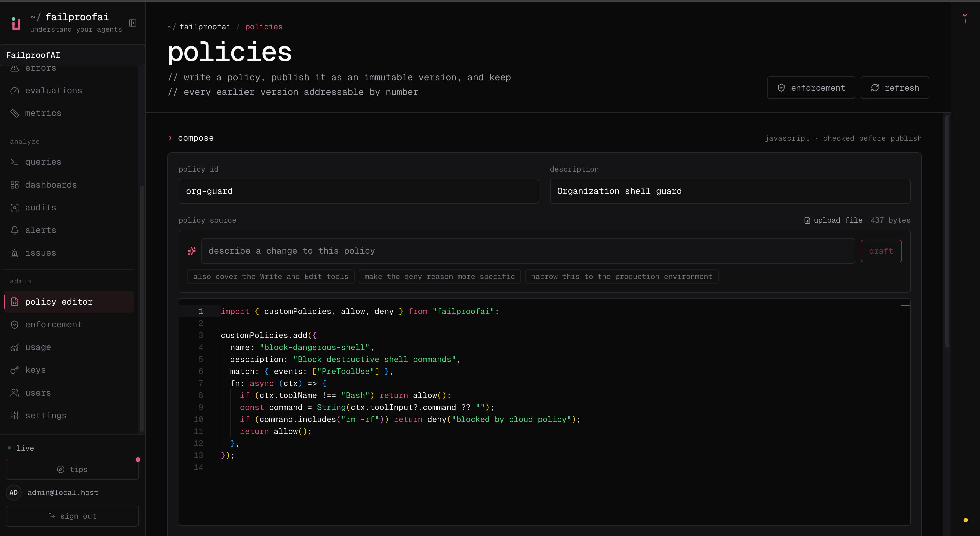The image size is (980, 536).
Task: Refresh the policies list
Action: click(x=895, y=88)
